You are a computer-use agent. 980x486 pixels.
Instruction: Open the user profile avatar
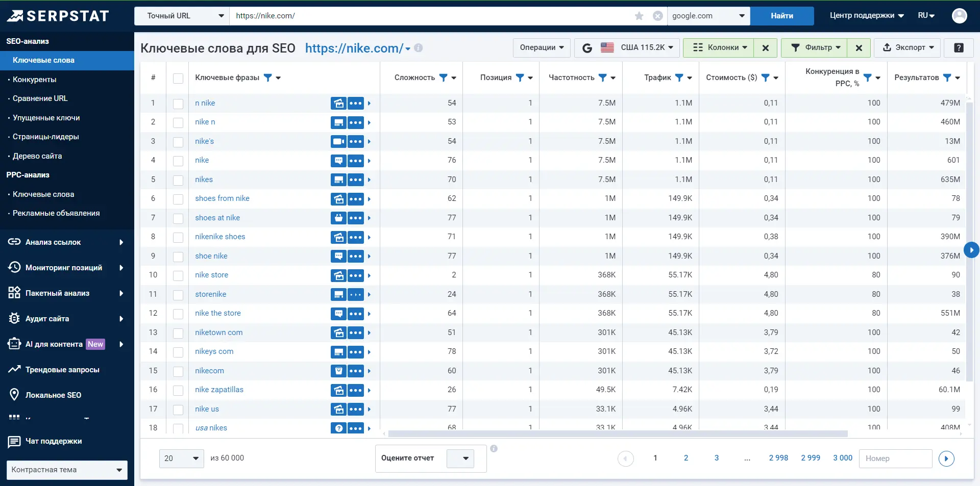[x=959, y=16]
